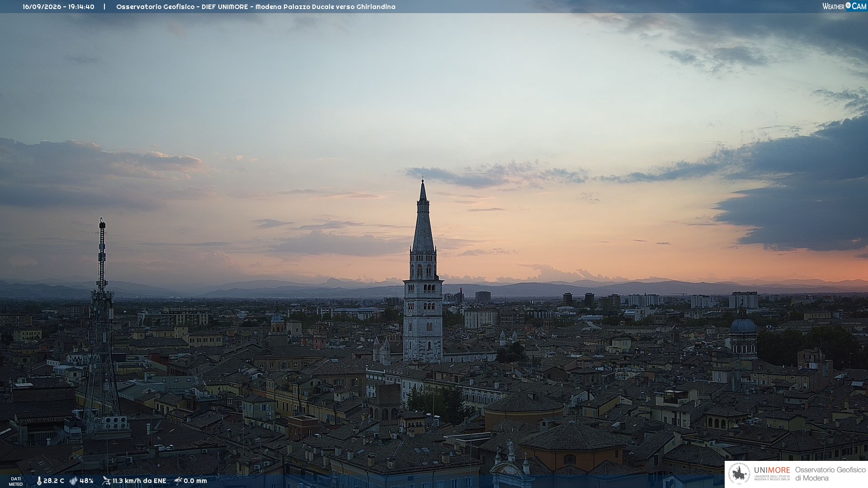Image resolution: width=868 pixels, height=488 pixels.
Task: Click the 11.3 km/h da ENE wind reading
Action: pos(139,481)
